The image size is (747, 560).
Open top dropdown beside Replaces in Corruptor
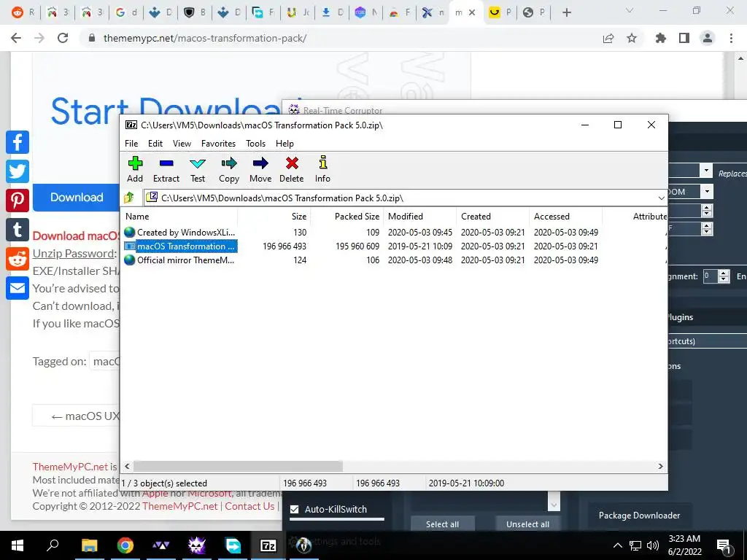(x=706, y=170)
